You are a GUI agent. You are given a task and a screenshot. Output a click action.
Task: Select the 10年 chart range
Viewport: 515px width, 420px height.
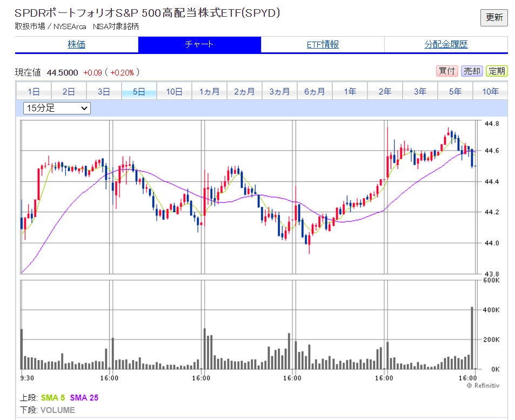click(490, 91)
